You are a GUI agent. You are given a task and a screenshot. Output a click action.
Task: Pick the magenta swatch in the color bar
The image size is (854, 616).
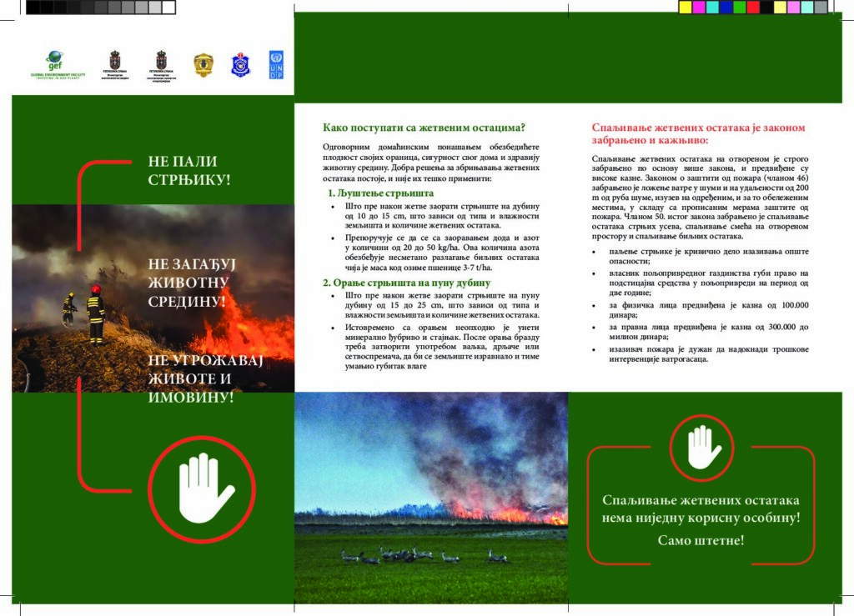[x=699, y=7]
